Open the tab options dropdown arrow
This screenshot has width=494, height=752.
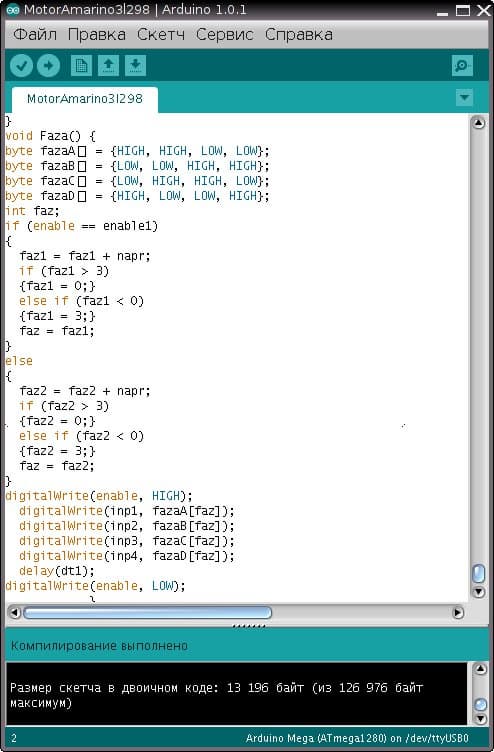click(x=464, y=97)
